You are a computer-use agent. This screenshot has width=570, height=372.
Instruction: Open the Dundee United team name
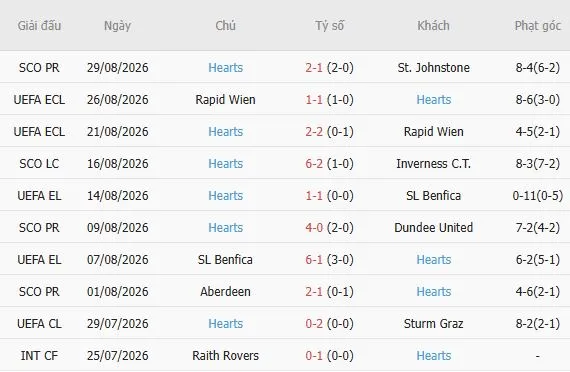coord(433,228)
